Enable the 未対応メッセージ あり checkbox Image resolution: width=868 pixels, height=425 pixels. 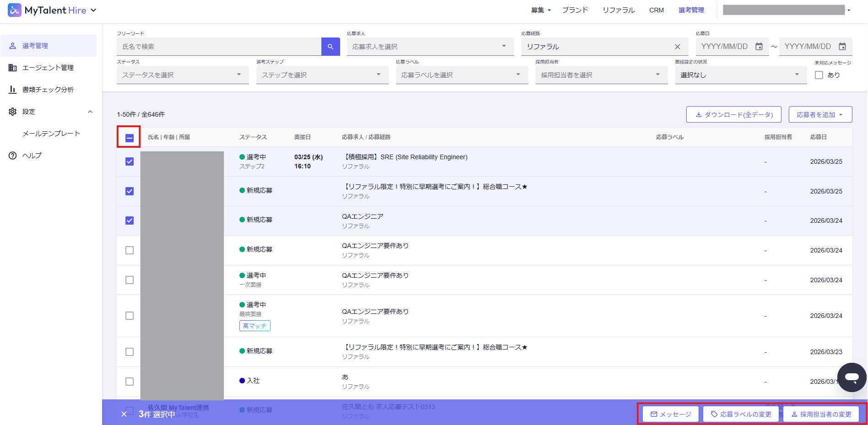[x=819, y=75]
